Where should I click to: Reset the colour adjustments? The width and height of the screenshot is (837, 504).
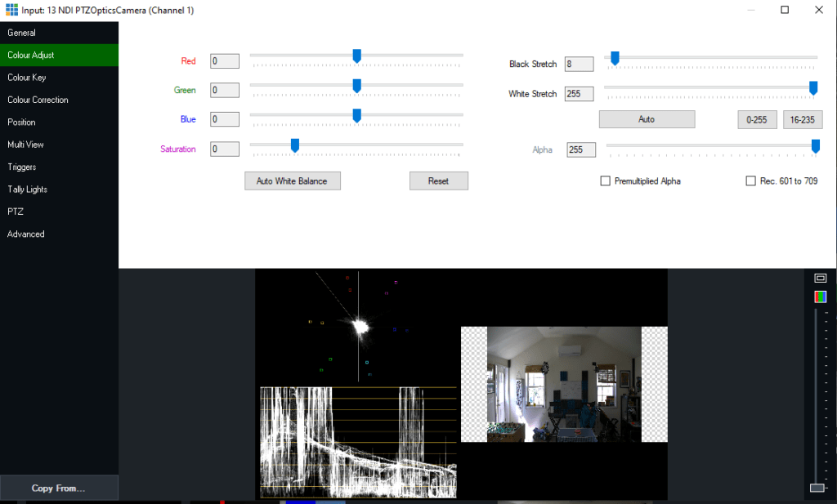438,181
